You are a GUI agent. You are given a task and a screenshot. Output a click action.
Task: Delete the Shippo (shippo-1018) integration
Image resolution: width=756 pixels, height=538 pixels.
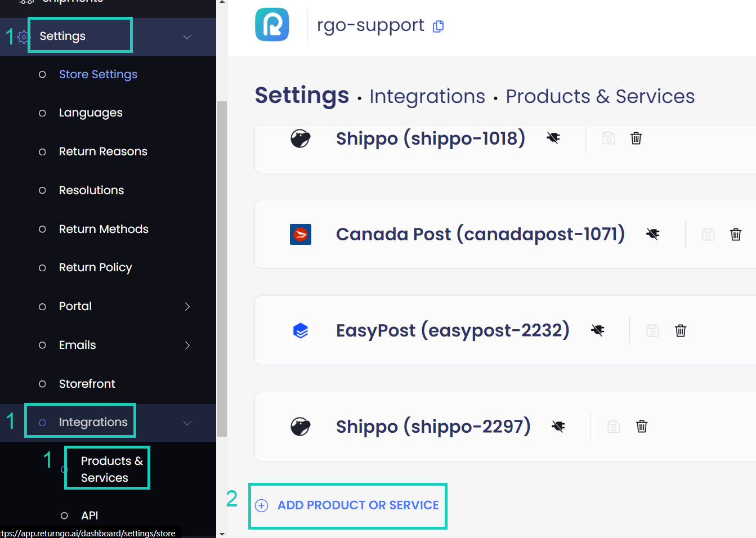point(636,138)
